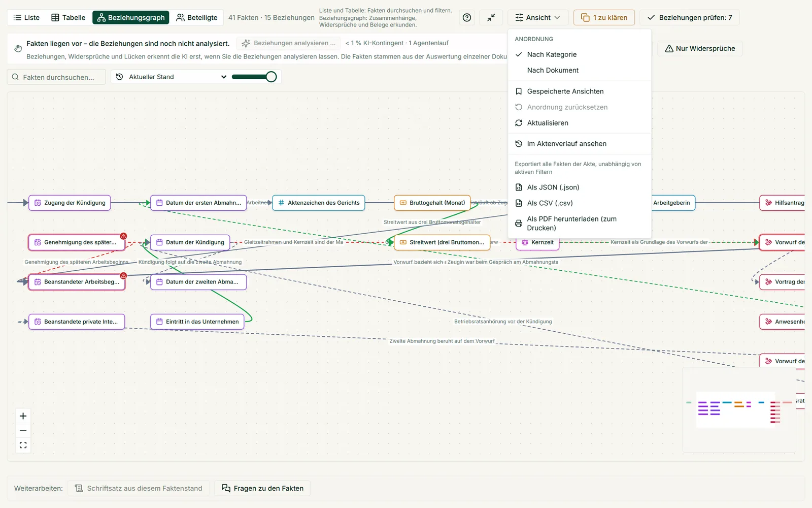This screenshot has width=812, height=508.
Task: Click warning badge on Genehmigung des später node
Action: click(123, 236)
